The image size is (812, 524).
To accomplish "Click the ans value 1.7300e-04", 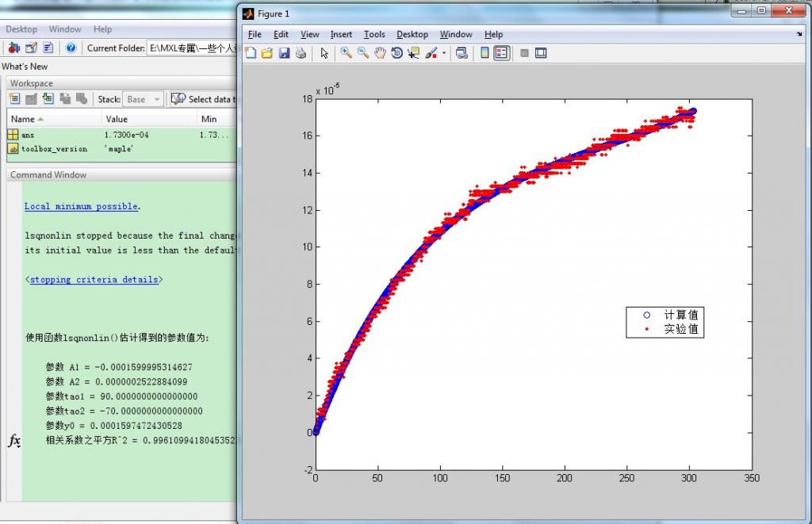I will point(126,135).
